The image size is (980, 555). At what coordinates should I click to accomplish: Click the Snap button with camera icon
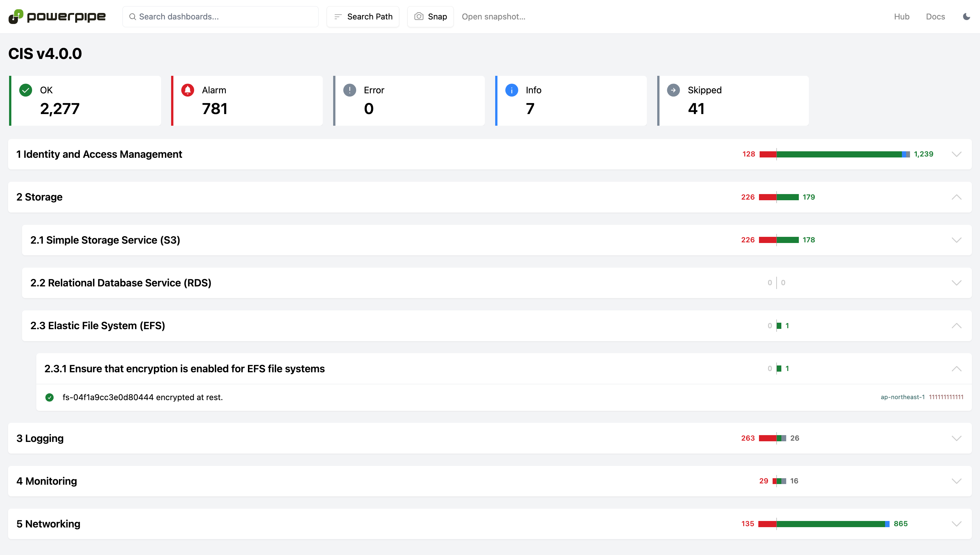430,17
